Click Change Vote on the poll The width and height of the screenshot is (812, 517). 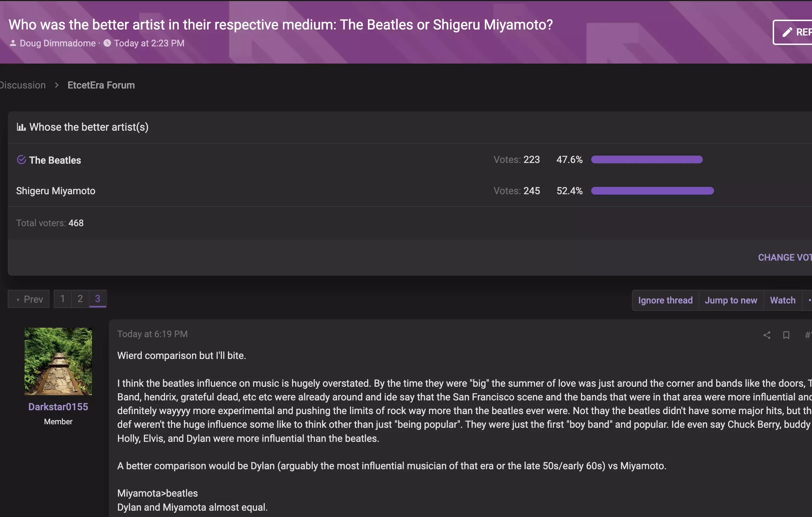pyautogui.click(x=785, y=257)
